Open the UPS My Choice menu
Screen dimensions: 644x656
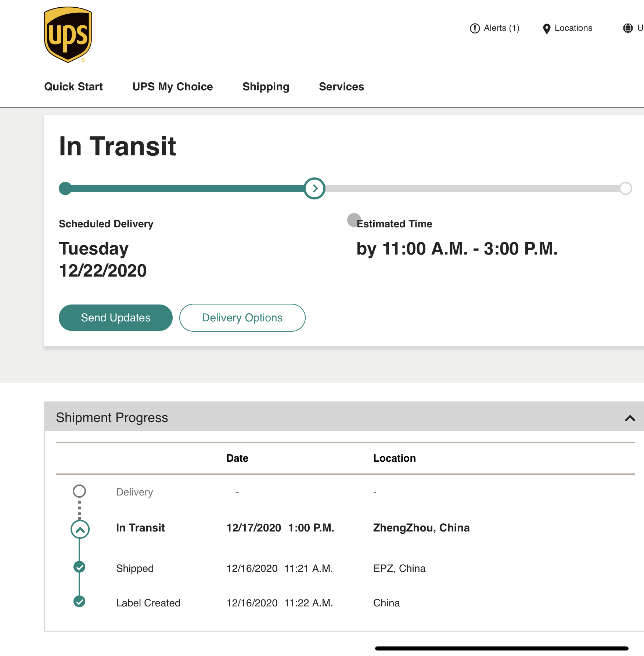click(172, 87)
